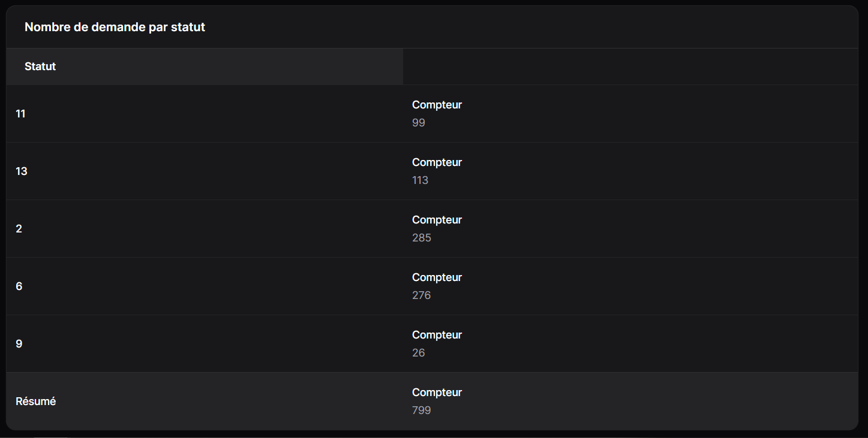Click the Compteur value 285
868x438 pixels.
click(x=422, y=238)
